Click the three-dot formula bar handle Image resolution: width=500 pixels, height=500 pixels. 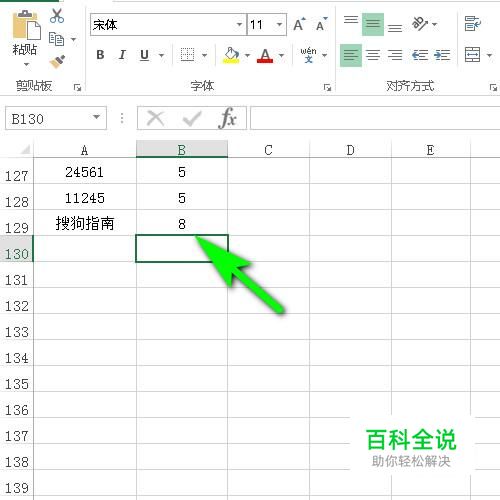point(122,118)
